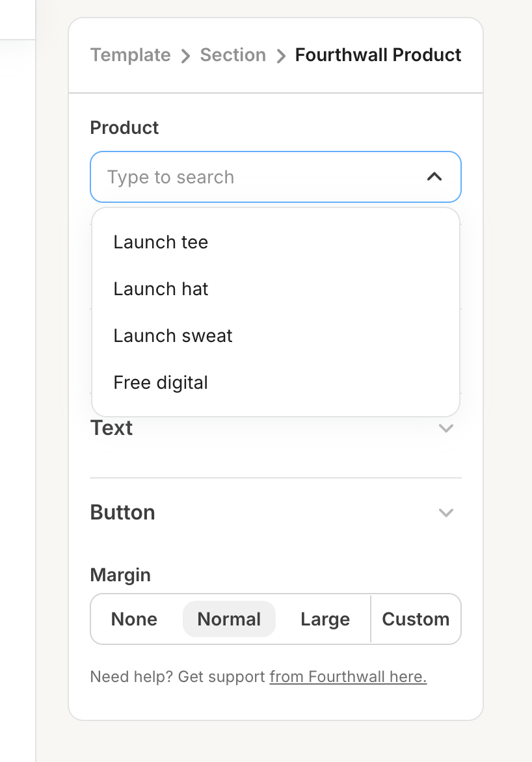Click the 'Type to search' product field

(260, 177)
